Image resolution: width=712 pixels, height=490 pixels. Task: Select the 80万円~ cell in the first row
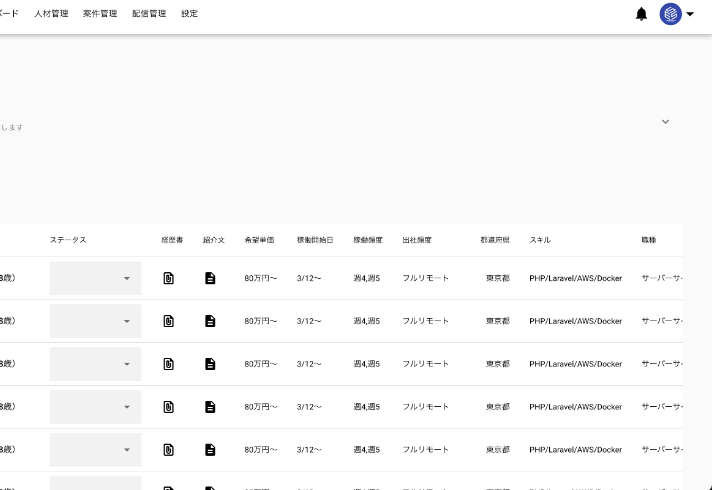pos(261,278)
